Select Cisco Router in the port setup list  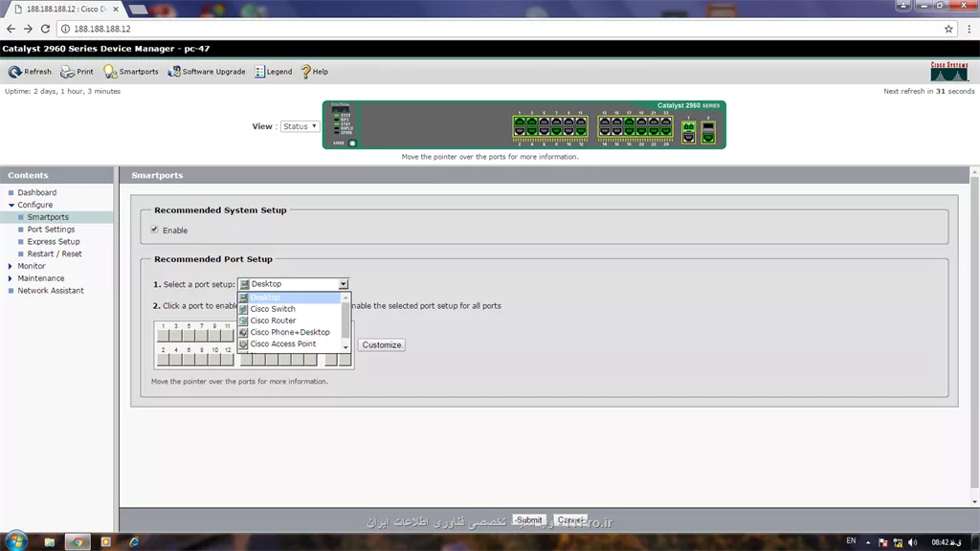click(x=289, y=320)
